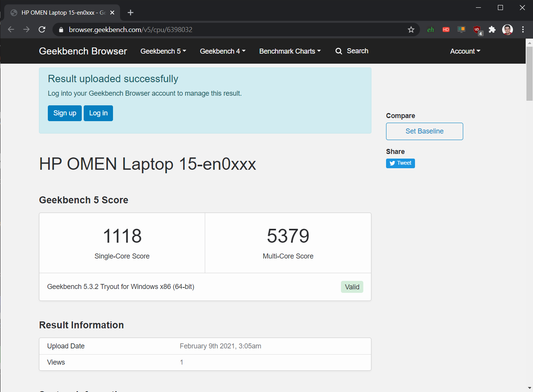The height and width of the screenshot is (392, 533).
Task: Open the monitor-shaped extension icon
Action: click(x=461, y=30)
